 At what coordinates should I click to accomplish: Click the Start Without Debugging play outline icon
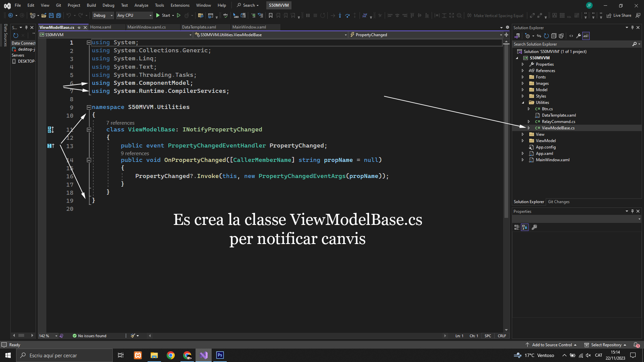point(179,15)
